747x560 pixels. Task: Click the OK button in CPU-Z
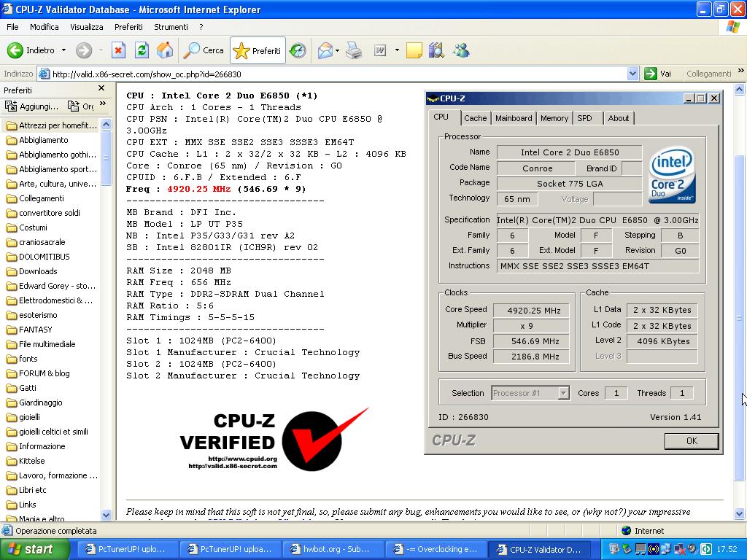[x=692, y=441]
